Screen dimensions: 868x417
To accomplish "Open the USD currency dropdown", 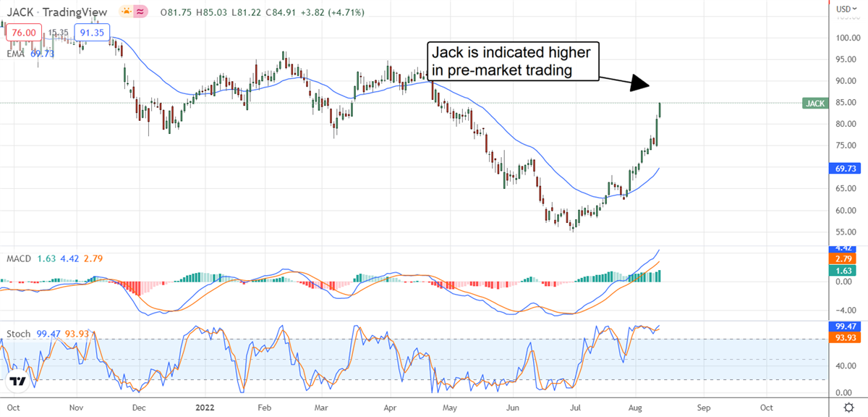I will pyautogui.click(x=847, y=8).
